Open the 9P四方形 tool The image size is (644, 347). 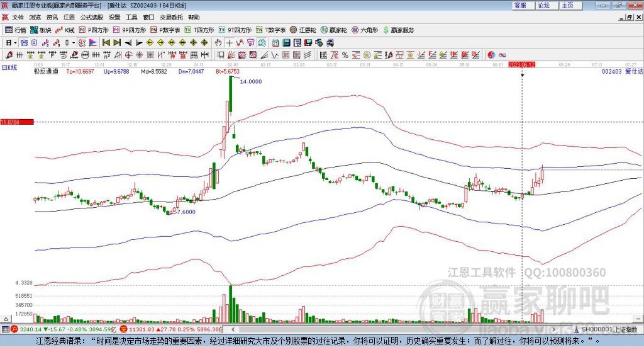(x=130, y=30)
